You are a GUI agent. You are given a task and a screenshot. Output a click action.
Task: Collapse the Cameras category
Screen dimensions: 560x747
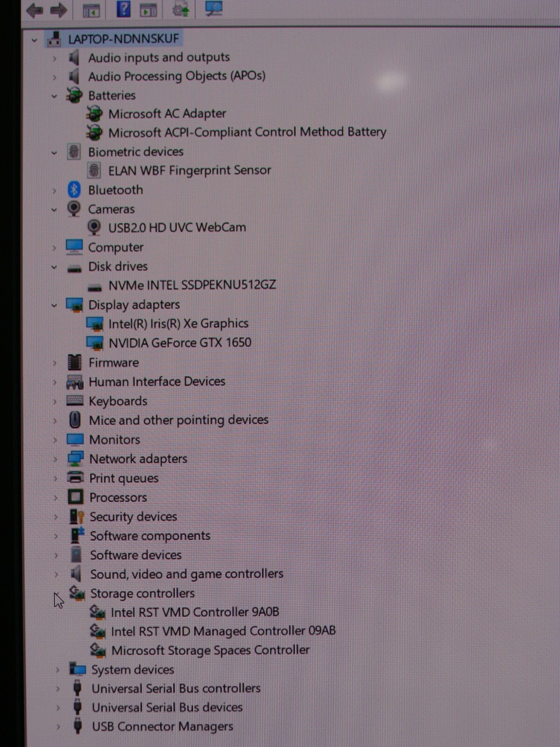pos(54,210)
